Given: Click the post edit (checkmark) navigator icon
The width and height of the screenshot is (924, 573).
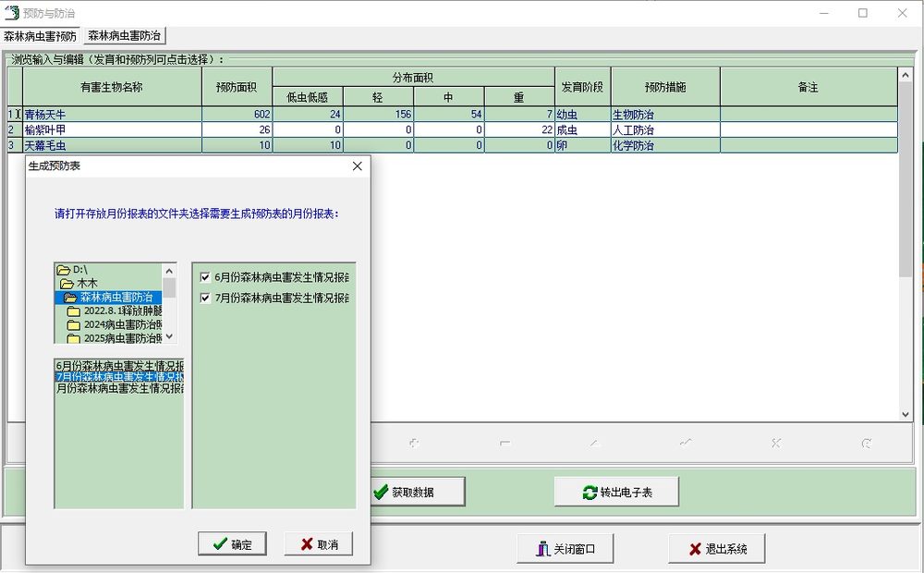Looking at the screenshot, I should click(x=686, y=444).
